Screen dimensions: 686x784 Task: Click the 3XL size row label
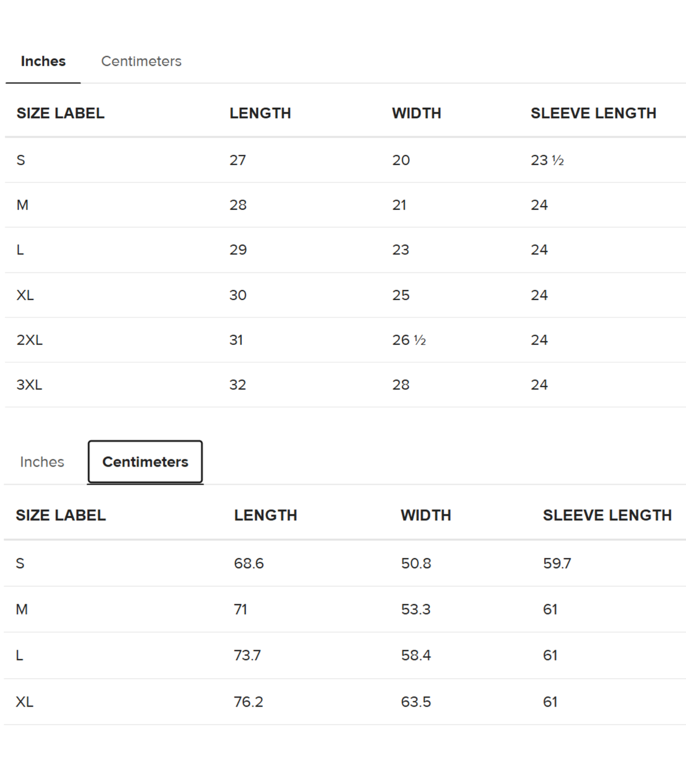[29, 385]
